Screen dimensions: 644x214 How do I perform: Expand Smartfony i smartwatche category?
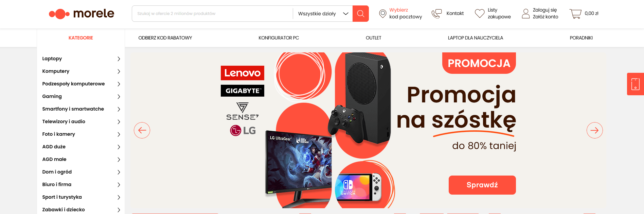pos(81,109)
